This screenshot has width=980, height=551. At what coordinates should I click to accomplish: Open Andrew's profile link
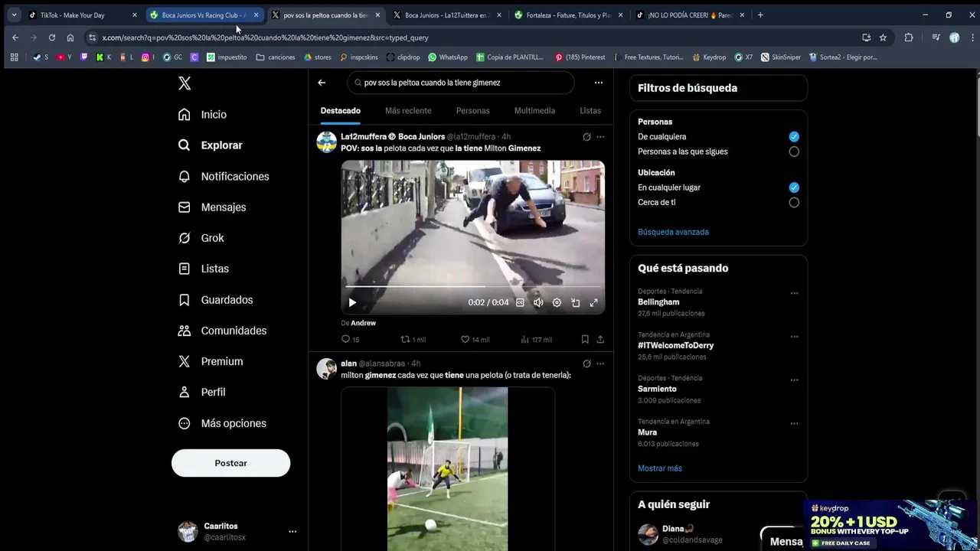tap(363, 323)
